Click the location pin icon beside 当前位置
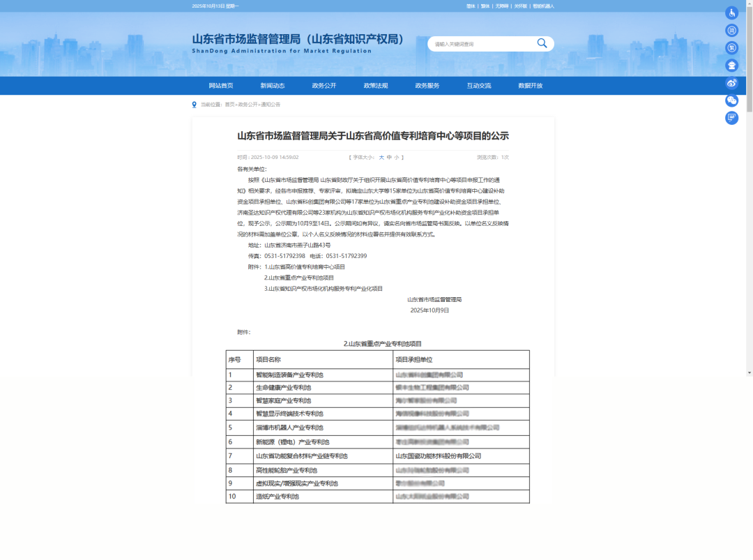Screen dimensions: 753x560 point(194,105)
